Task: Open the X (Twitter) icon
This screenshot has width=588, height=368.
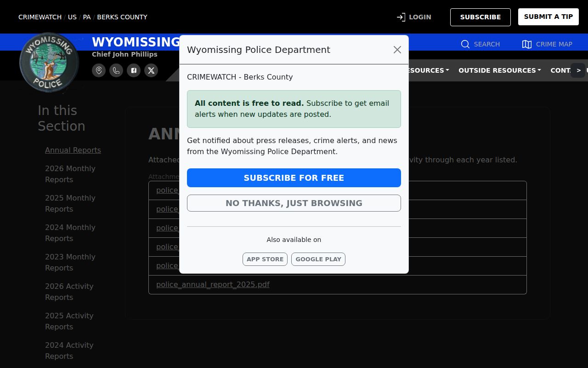Action: tap(151, 70)
